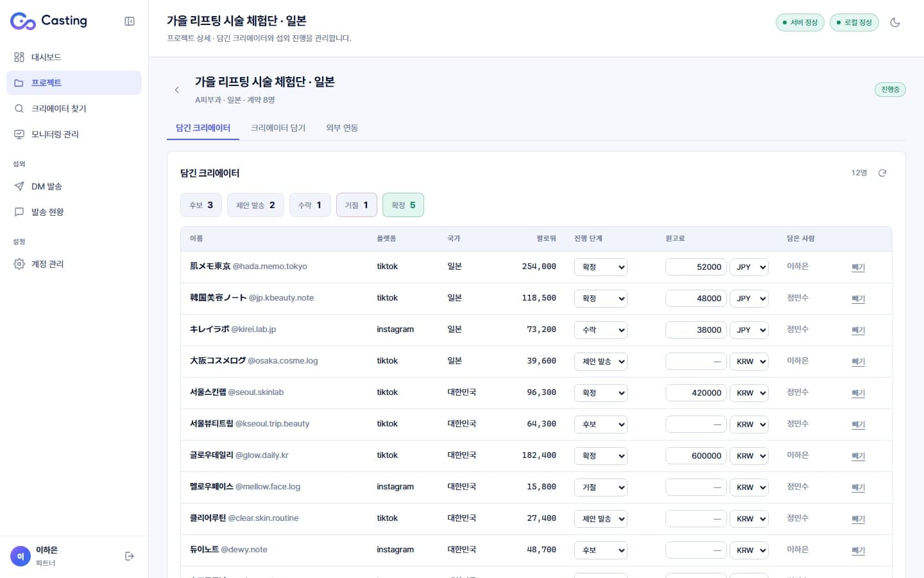
Task: Click 빼기 link for jp.kbeauty.note
Action: (x=859, y=299)
